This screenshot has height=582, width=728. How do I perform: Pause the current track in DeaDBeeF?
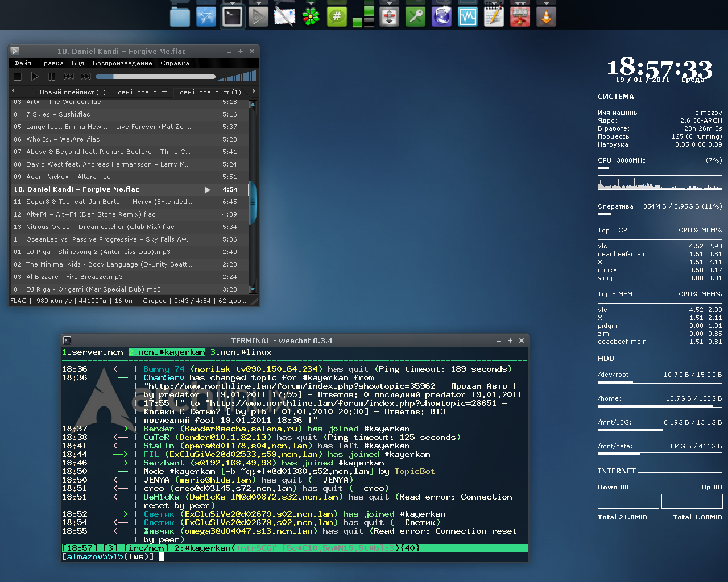[52, 76]
